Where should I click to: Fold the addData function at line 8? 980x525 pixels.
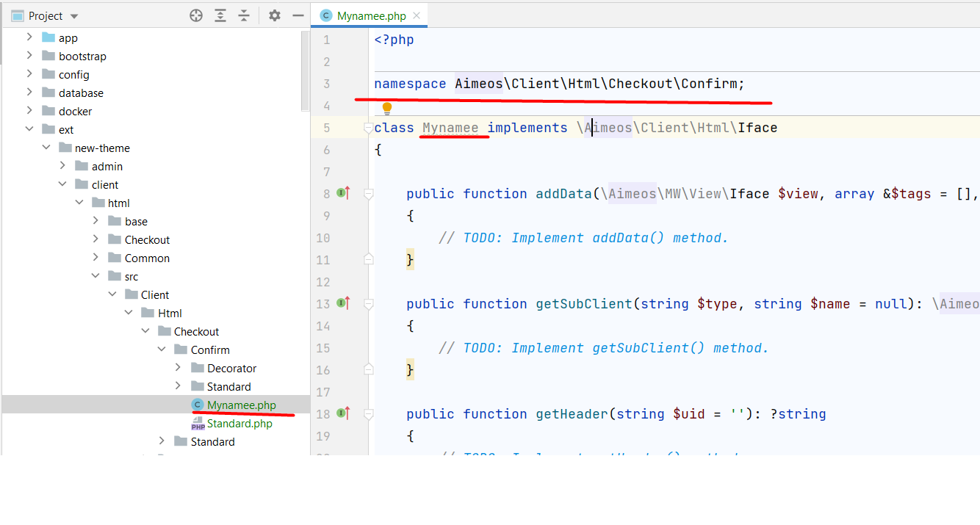pyautogui.click(x=369, y=194)
